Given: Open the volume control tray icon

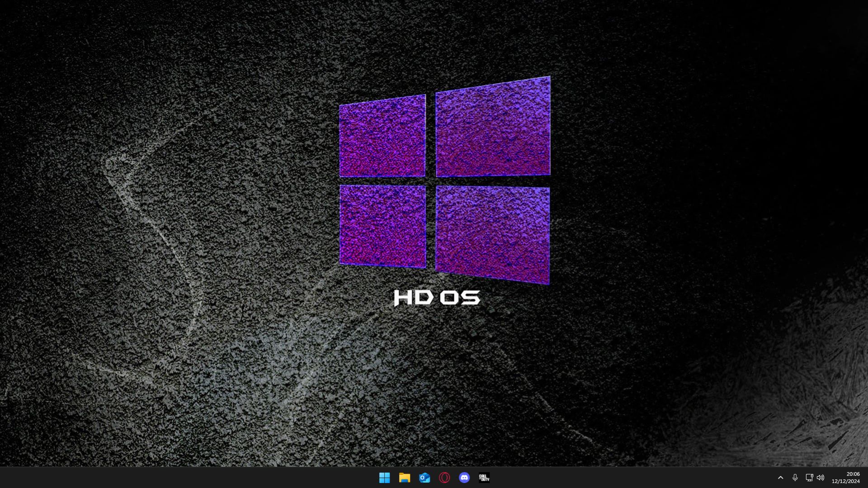Looking at the screenshot, I should (821, 478).
